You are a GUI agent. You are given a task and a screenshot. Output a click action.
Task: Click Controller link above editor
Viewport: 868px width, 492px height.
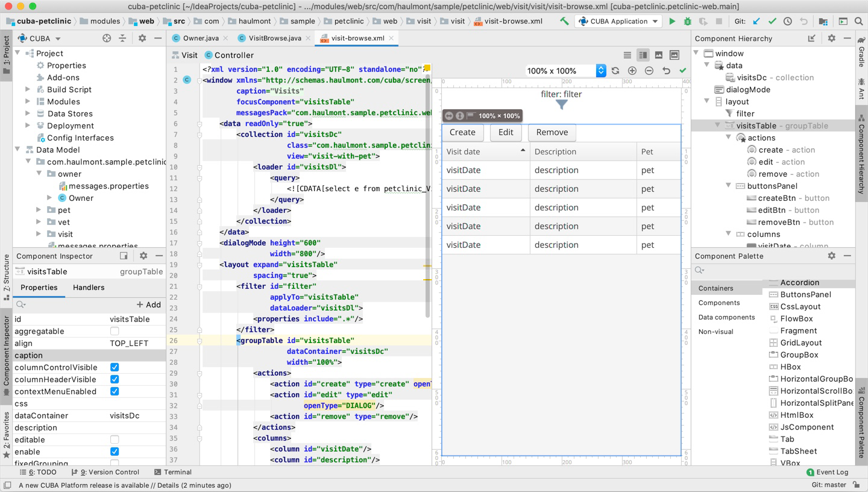229,55
